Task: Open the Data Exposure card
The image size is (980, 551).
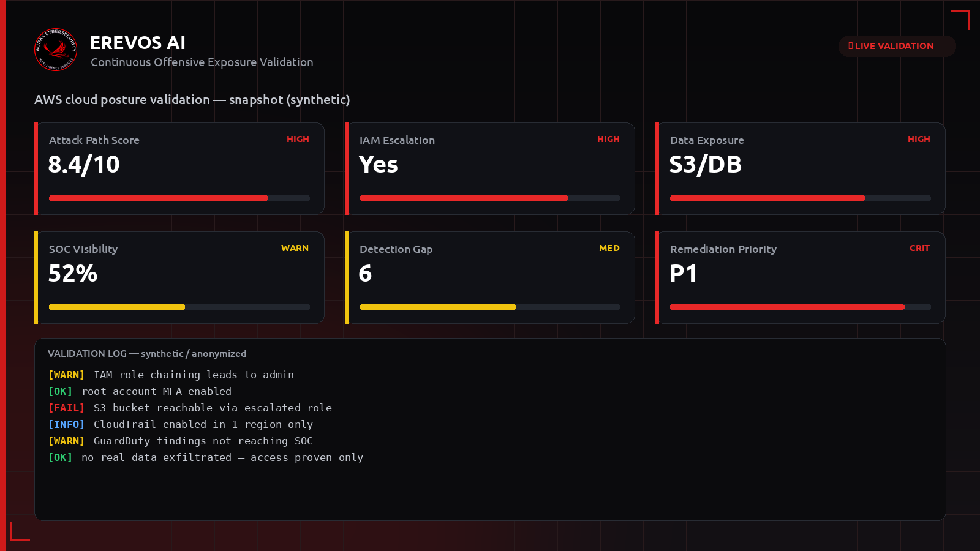Action: click(801, 168)
